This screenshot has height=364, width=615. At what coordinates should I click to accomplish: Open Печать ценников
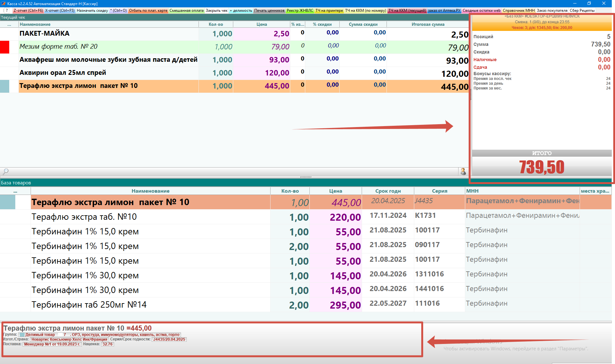tap(269, 11)
